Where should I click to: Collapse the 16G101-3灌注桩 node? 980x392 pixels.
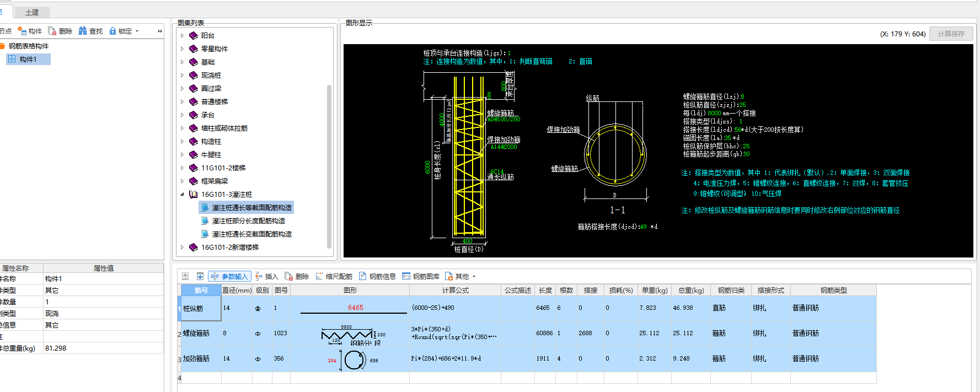tap(182, 194)
